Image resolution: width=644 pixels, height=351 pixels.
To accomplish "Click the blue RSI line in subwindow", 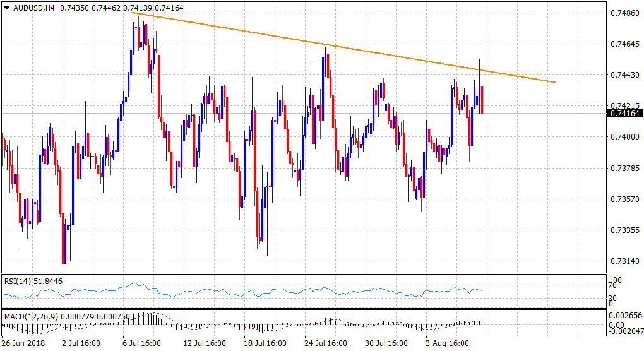I will point(253,293).
